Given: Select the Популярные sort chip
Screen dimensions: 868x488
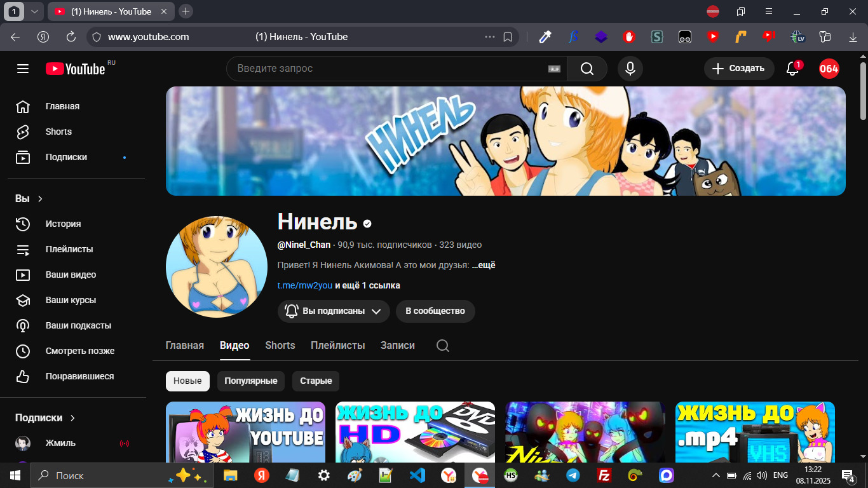Looking at the screenshot, I should (x=250, y=381).
